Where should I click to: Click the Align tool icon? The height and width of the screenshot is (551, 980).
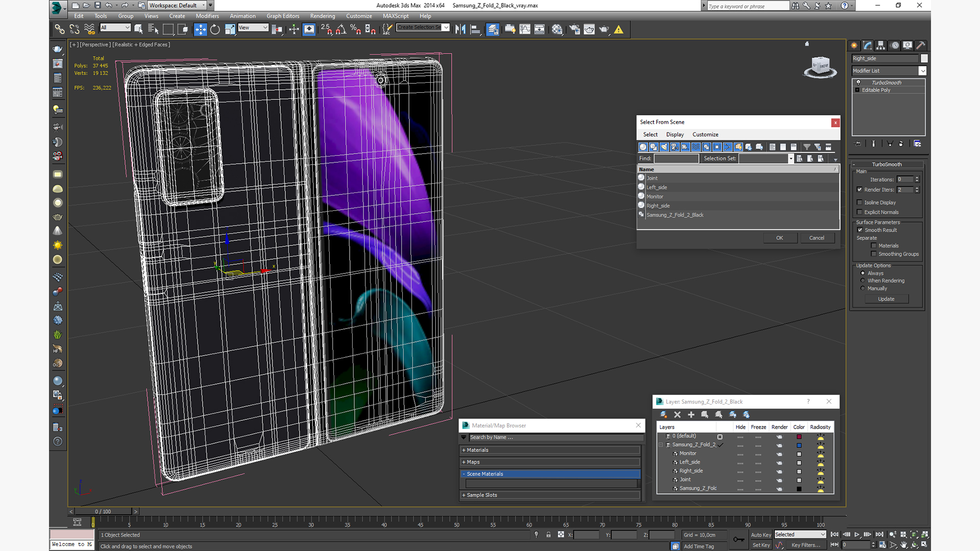tap(475, 30)
